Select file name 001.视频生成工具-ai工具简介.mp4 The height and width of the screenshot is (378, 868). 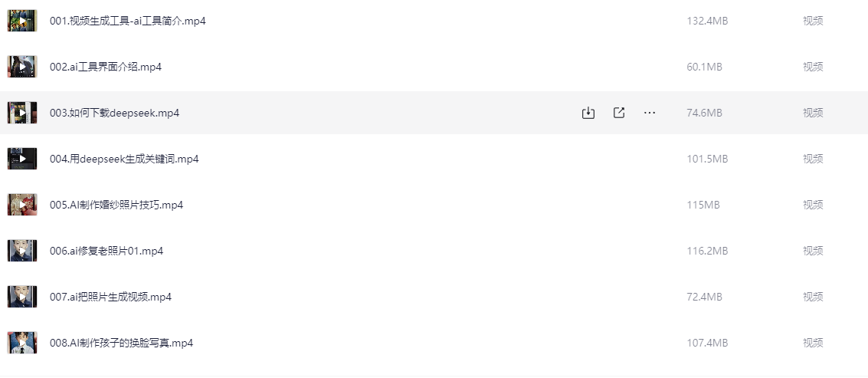pyautogui.click(x=128, y=21)
